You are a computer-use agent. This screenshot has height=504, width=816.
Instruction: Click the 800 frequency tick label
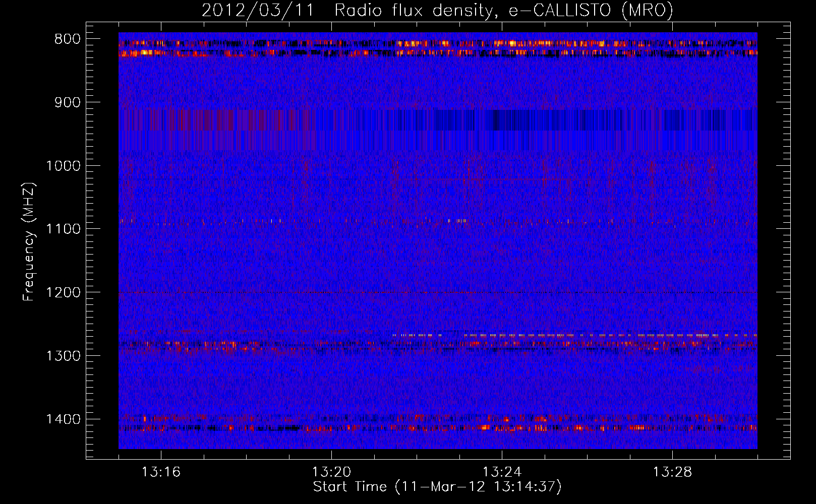click(68, 39)
